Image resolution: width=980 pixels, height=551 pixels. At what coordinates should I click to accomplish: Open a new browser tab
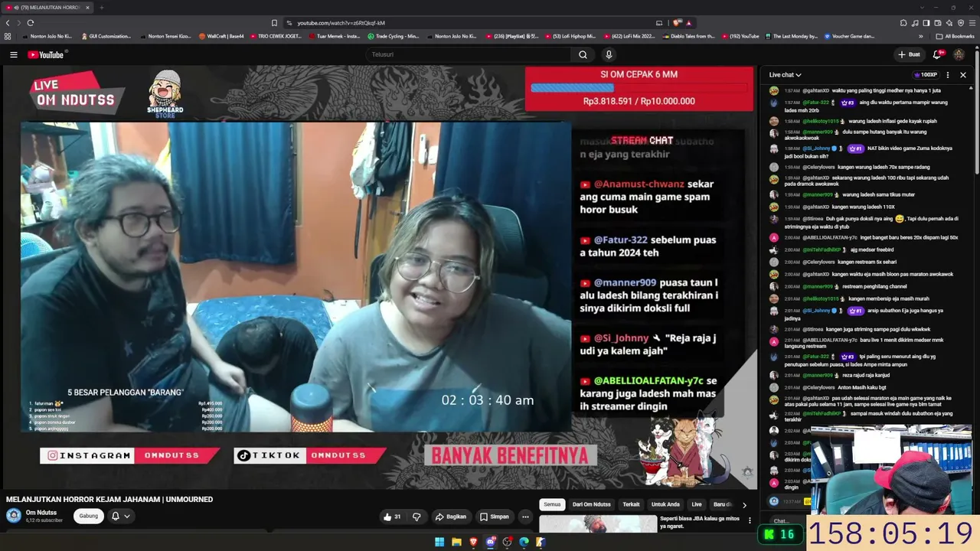click(x=101, y=8)
